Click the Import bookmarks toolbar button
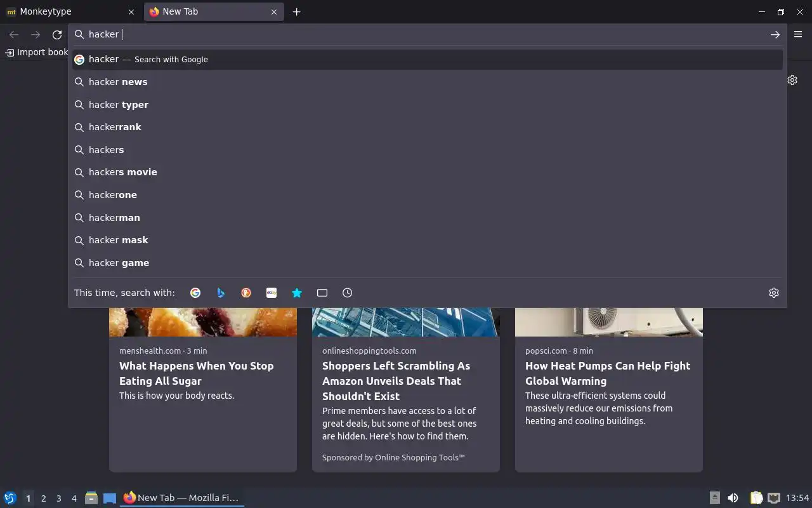Image resolution: width=812 pixels, height=508 pixels. [36, 52]
